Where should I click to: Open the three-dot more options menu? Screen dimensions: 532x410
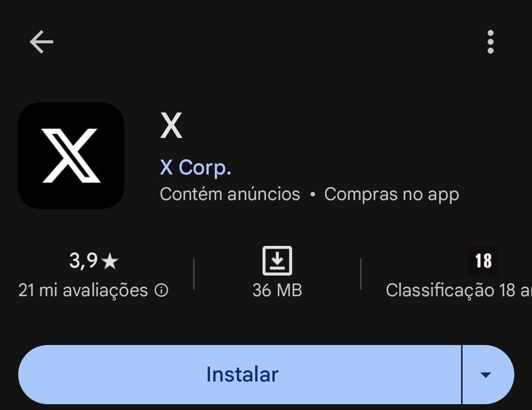tap(491, 42)
